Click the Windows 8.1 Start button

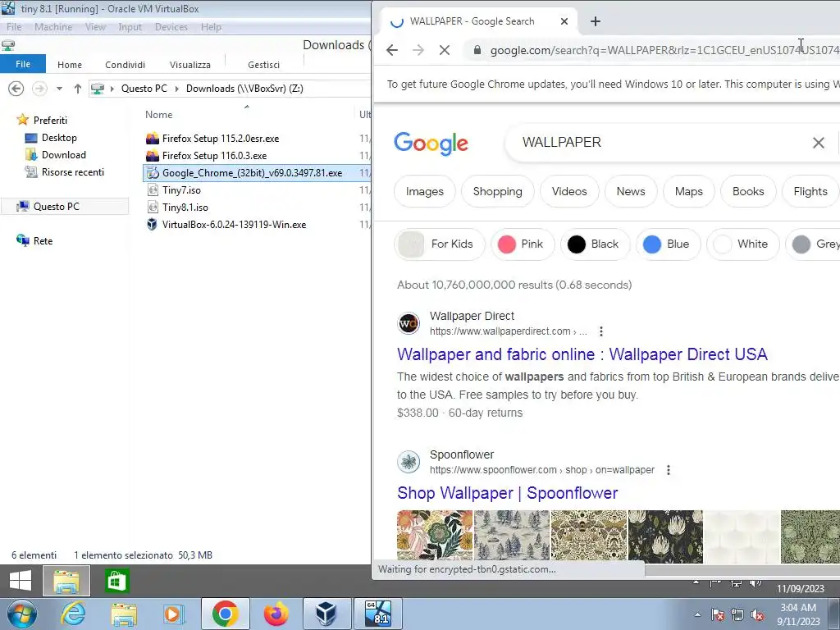coord(21,581)
